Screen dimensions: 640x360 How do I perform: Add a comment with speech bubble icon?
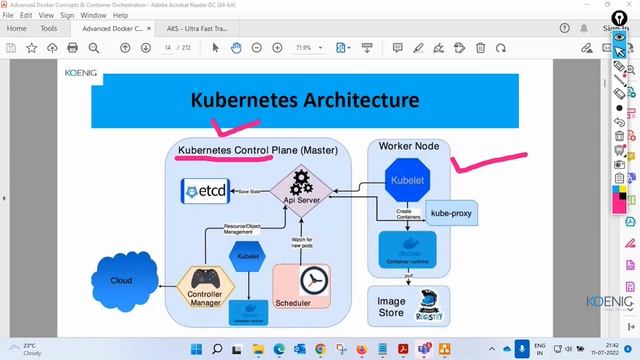point(398,48)
